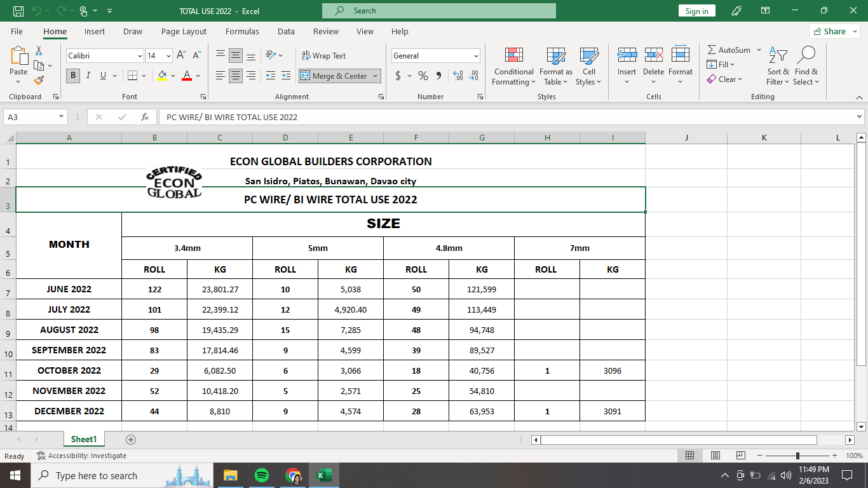
Task: Switch to the Review tab
Action: (326, 32)
